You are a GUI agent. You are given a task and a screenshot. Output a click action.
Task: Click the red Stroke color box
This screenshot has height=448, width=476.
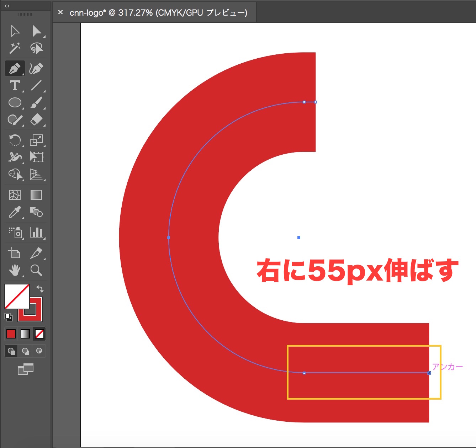[36, 315]
